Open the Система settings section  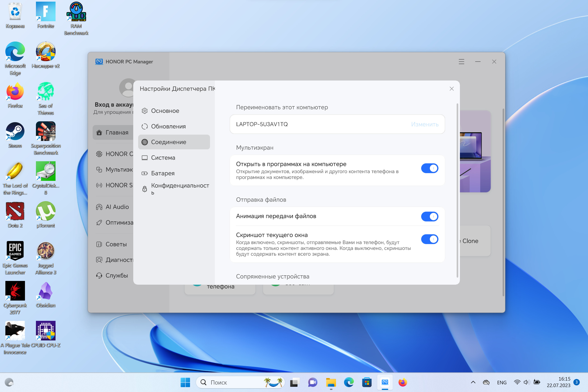pos(174,158)
